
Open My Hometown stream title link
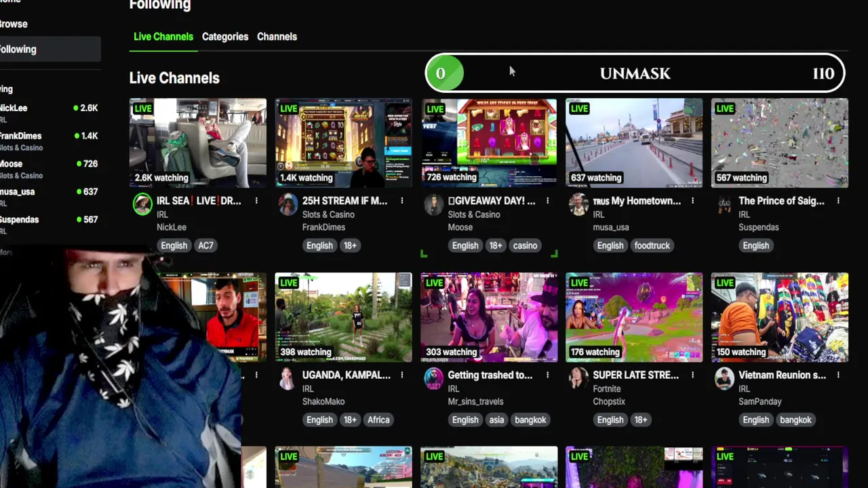click(x=637, y=201)
